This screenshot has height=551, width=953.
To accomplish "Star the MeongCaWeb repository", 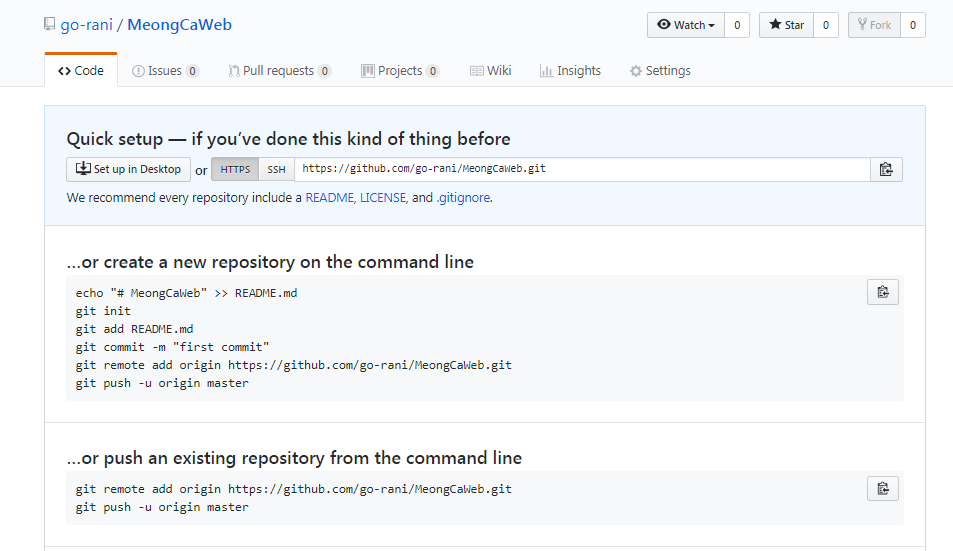I will pos(786,25).
